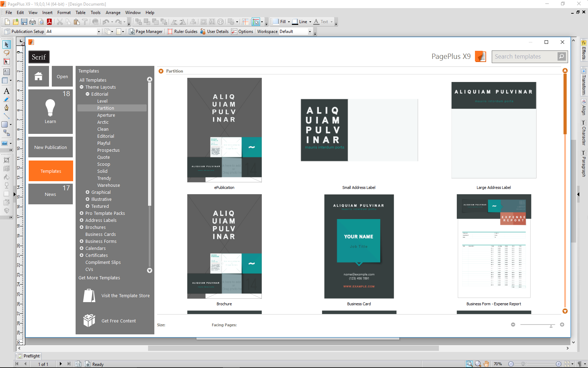This screenshot has height=368, width=588.
Task: Expand the Graphical category
Action: [87, 192]
